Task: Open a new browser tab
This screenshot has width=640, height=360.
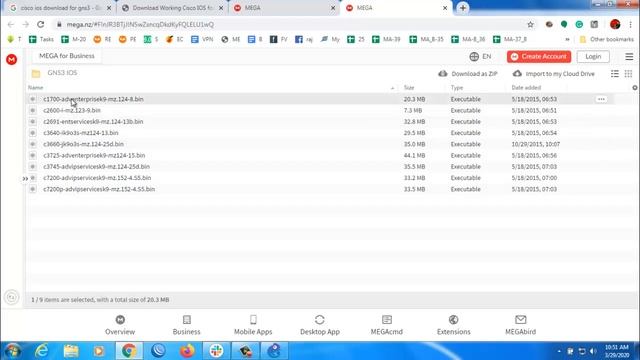Action: (462, 8)
